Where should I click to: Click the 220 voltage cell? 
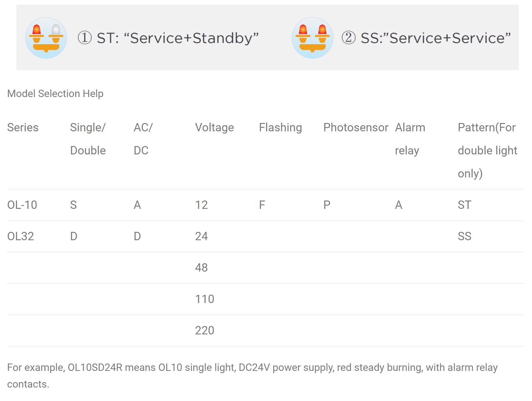[204, 331]
